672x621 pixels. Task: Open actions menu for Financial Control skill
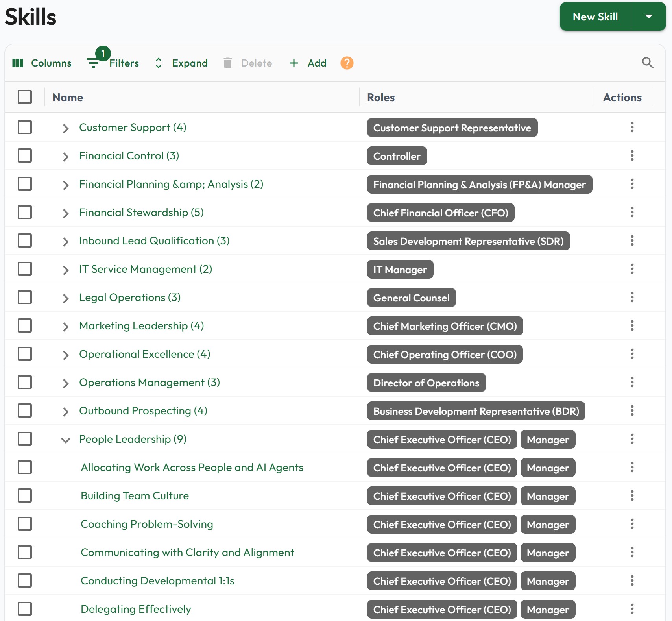coord(632,155)
